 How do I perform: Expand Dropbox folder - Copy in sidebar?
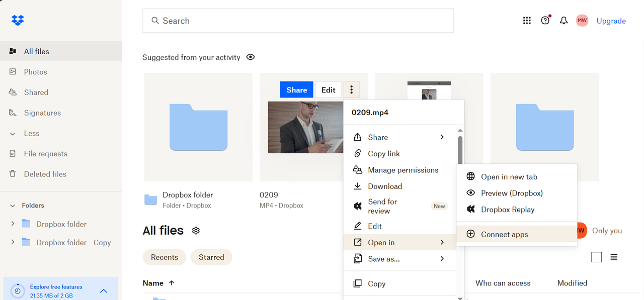pos(13,242)
